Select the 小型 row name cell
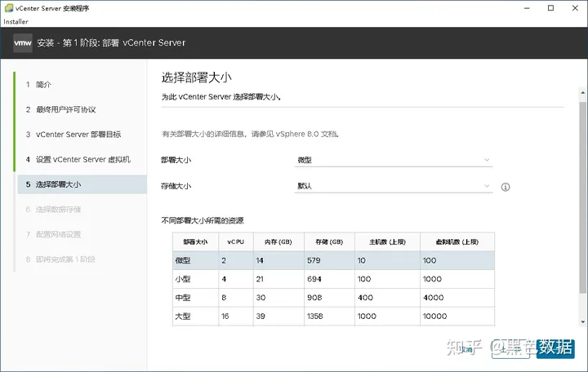Screen dimensions: 588x372 coord(195,279)
